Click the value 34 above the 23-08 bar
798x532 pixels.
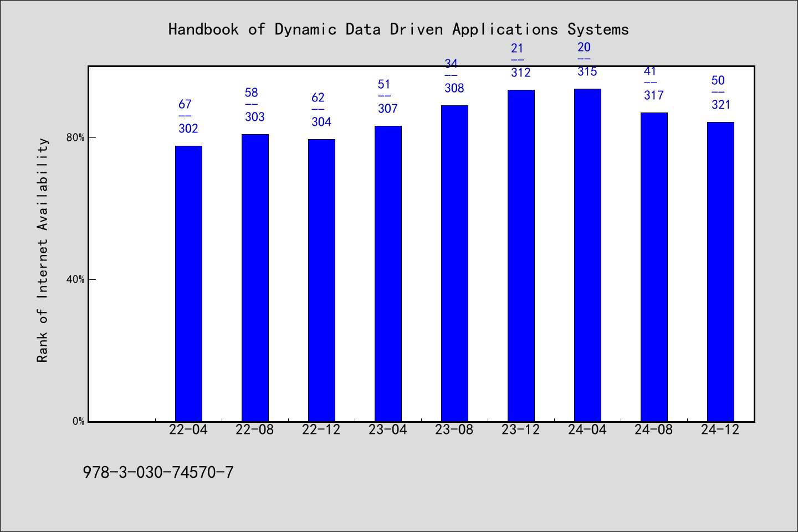(451, 64)
